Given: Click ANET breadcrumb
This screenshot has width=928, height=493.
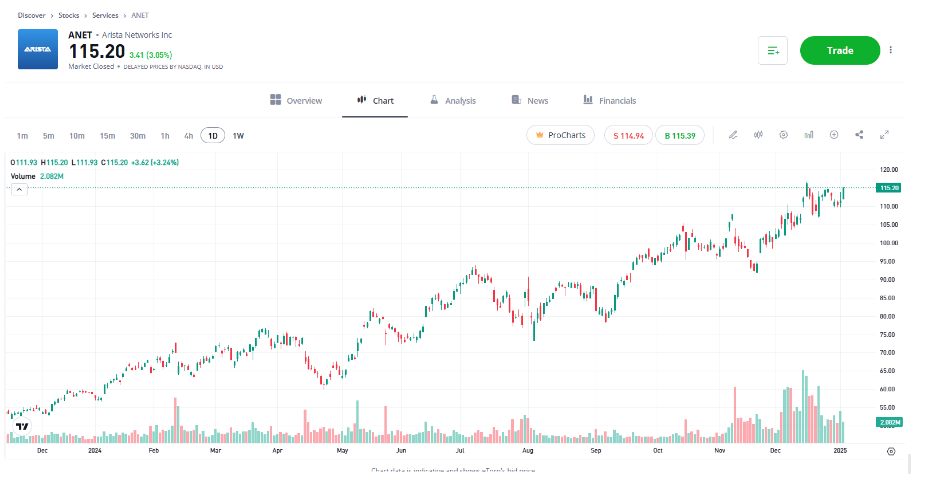Looking at the screenshot, I should click(x=140, y=15).
